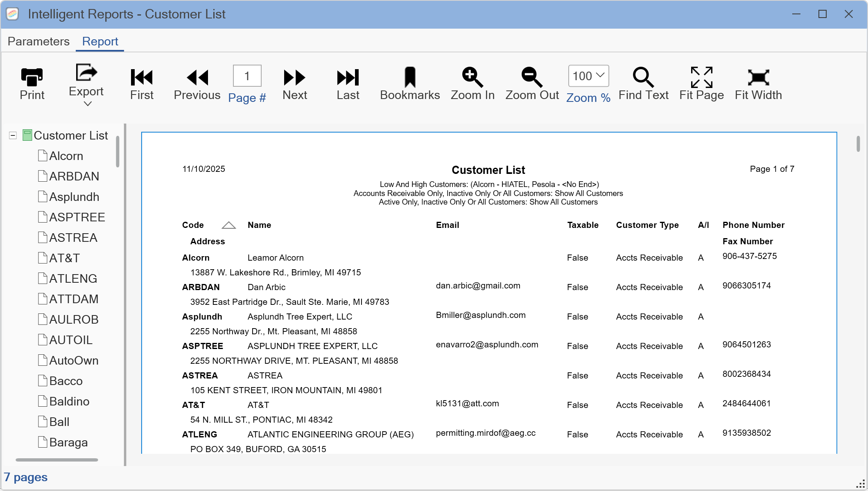Viewport: 868px width, 491px height.
Task: Open the Zoom % combo box
Action: coord(588,76)
